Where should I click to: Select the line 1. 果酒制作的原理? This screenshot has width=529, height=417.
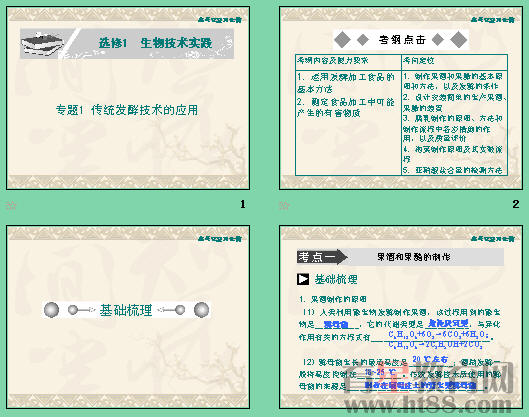pyautogui.click(x=333, y=299)
